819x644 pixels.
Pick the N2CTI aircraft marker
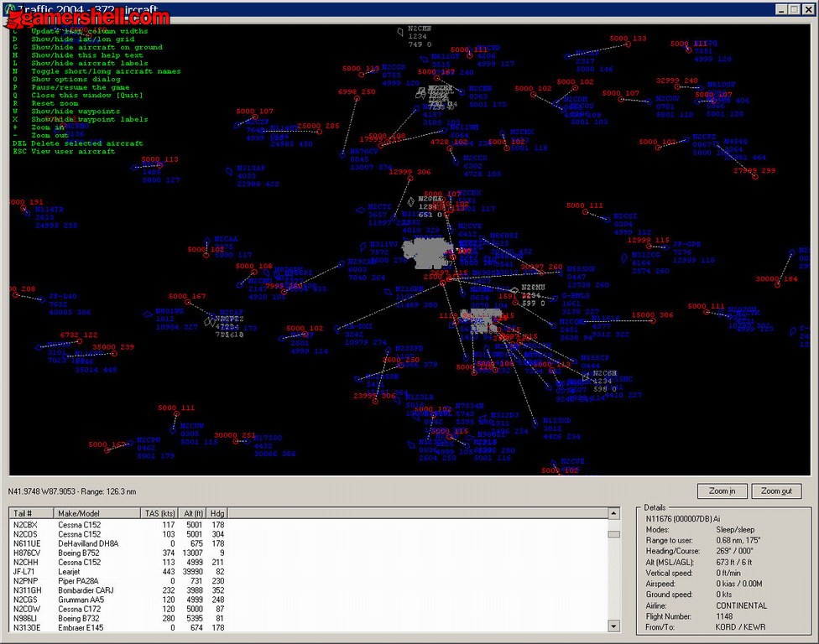(360, 210)
